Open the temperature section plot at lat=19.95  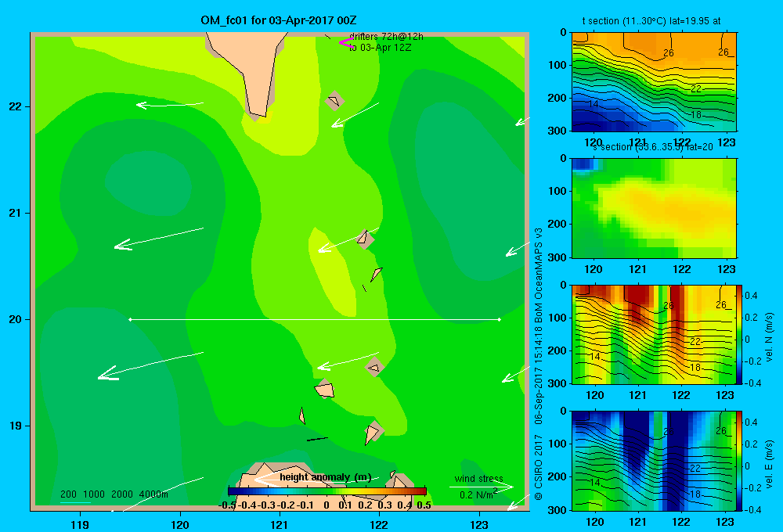click(x=654, y=82)
